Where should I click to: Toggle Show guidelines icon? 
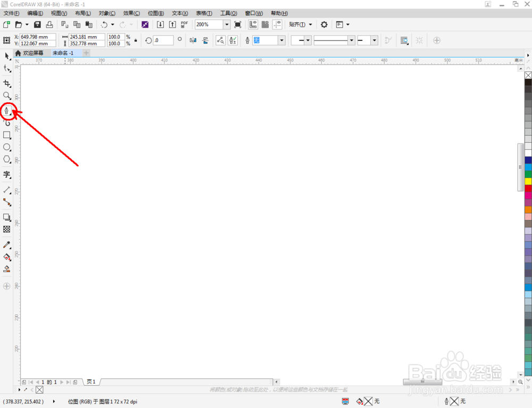coord(278,25)
